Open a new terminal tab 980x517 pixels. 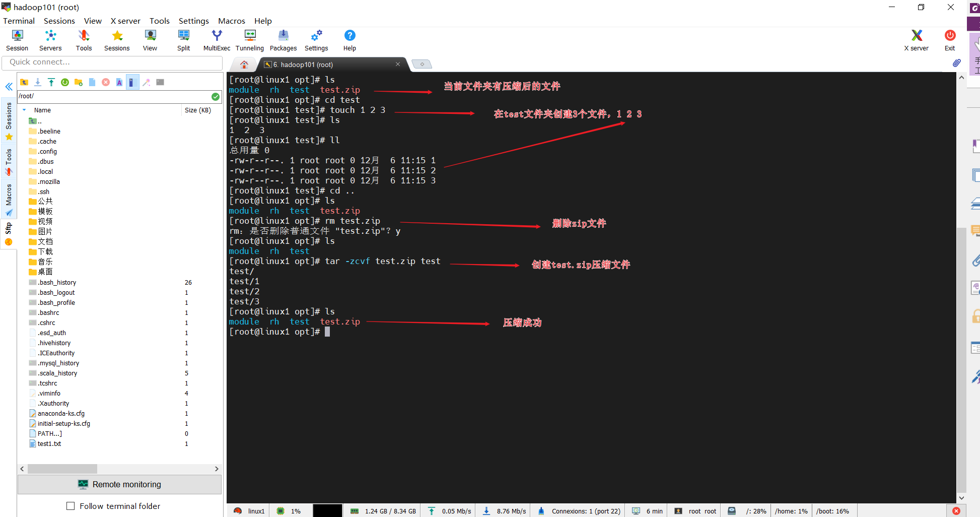(422, 64)
